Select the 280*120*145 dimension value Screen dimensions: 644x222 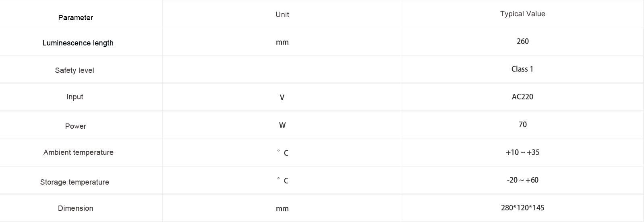coord(523,208)
